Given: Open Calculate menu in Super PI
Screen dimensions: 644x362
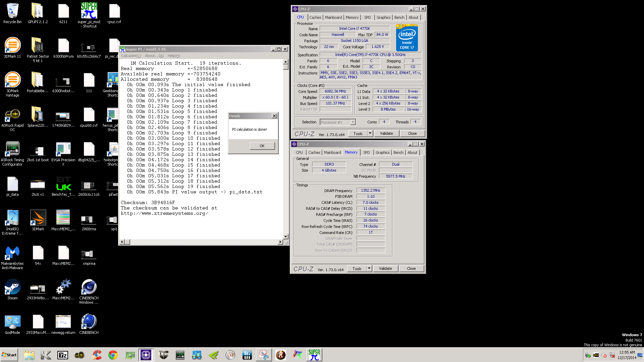Looking at the screenshot, I should (x=131, y=56).
